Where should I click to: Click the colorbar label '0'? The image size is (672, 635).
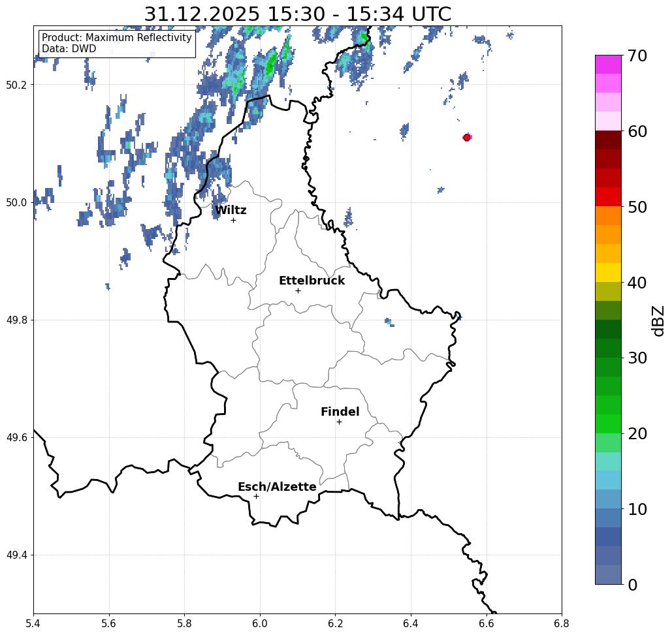coord(633,585)
